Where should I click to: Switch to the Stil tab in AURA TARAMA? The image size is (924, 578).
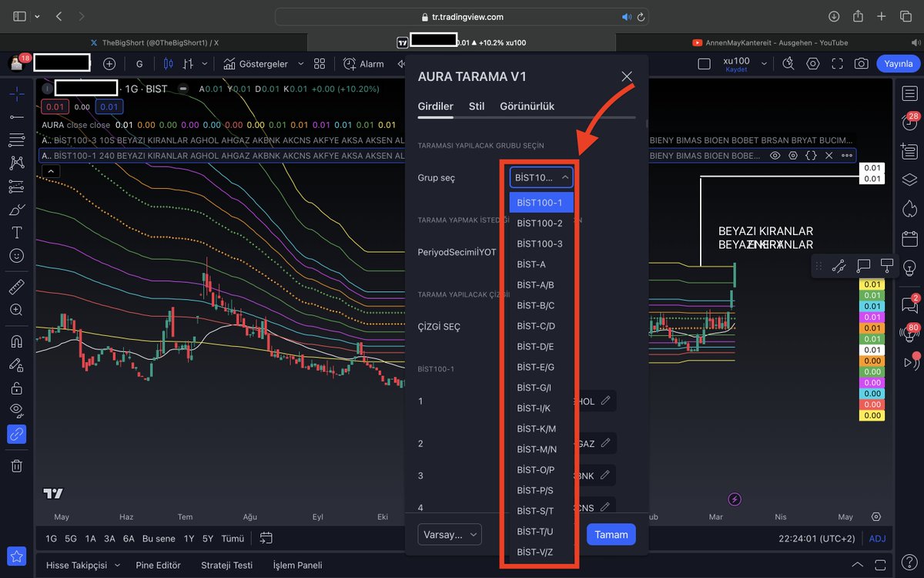click(476, 106)
